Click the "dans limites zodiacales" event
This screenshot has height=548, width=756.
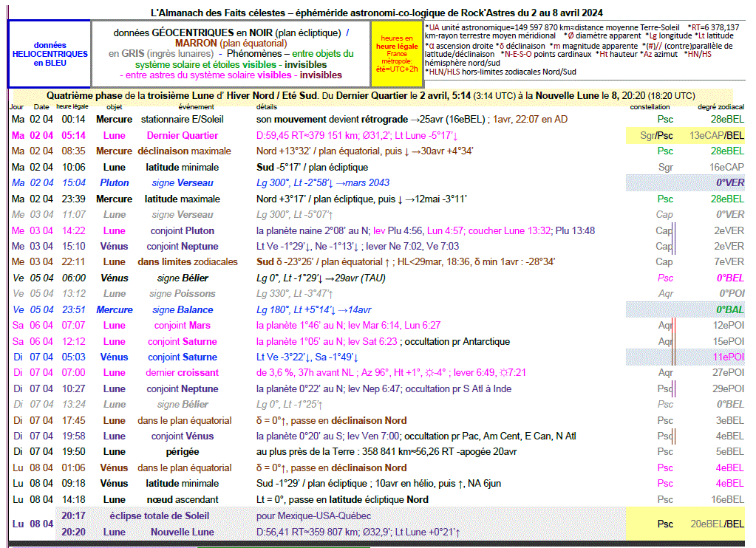[188, 261]
